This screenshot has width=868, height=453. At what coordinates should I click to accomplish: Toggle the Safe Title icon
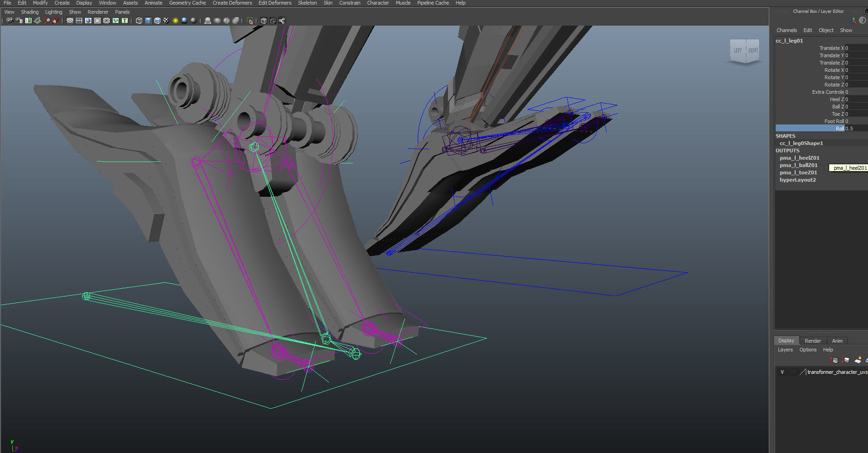pos(125,21)
